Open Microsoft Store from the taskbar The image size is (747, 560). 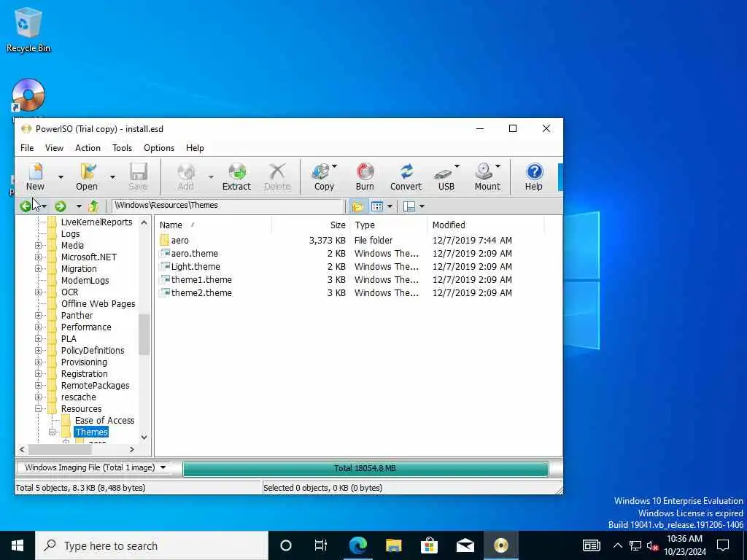pos(429,545)
